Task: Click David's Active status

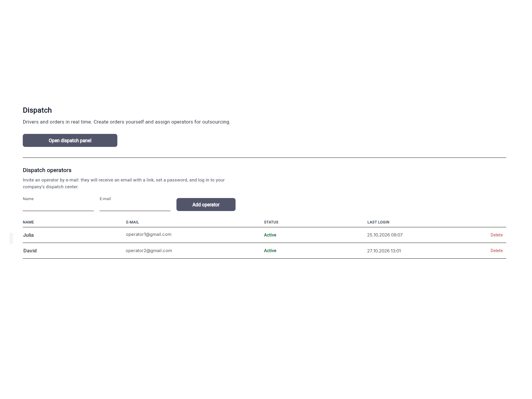Action: tap(270, 251)
